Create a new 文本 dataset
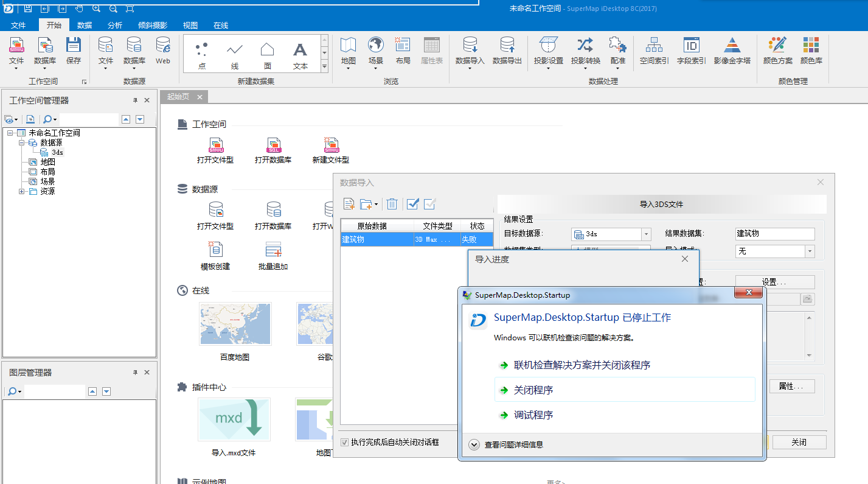This screenshot has width=868, height=484. (300, 54)
